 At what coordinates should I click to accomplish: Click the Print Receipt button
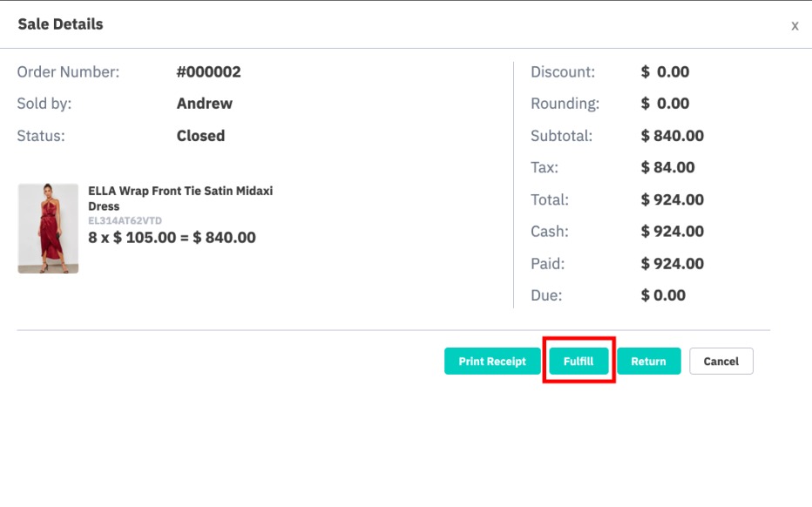(x=492, y=361)
